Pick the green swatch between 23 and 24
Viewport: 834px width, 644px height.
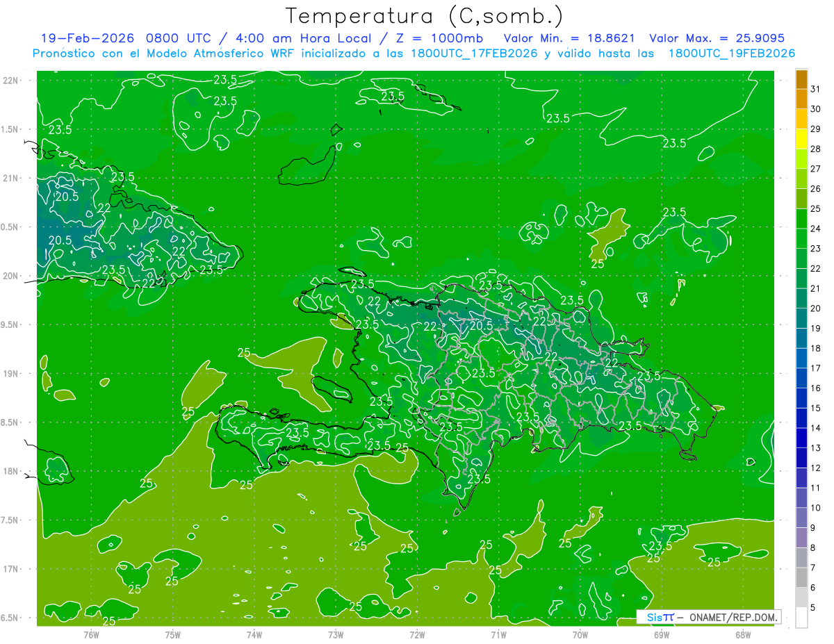point(802,238)
